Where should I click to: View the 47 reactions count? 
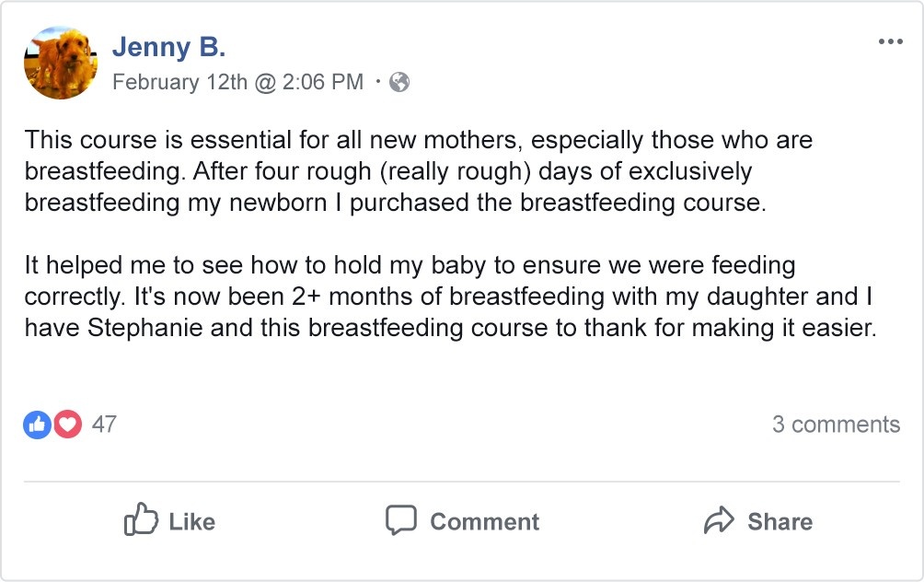point(104,425)
